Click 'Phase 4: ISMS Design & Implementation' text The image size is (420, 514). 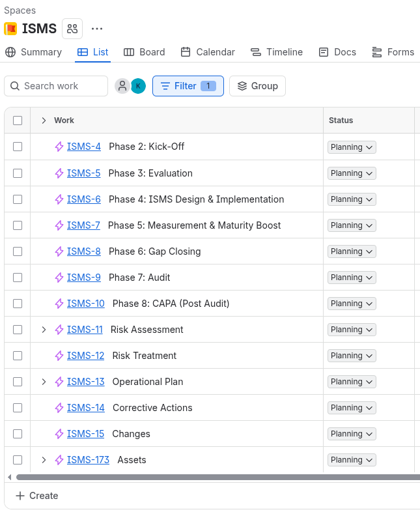click(x=196, y=199)
